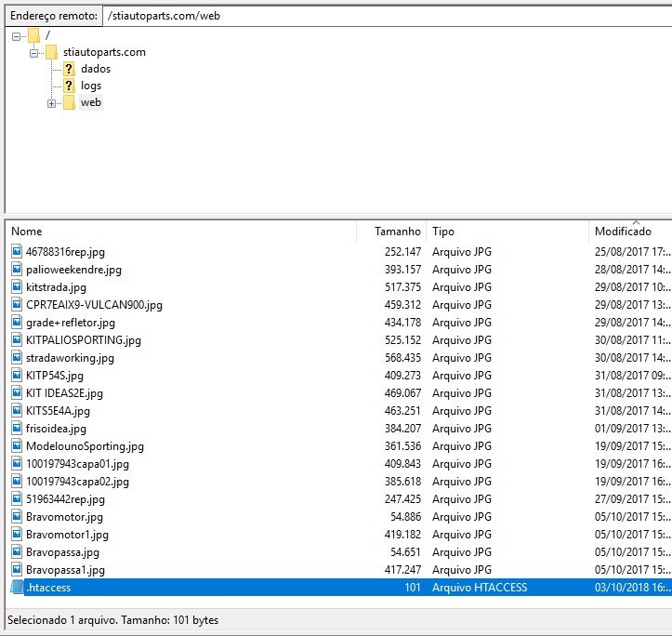The image size is (672, 636).
Task: Sort files by the Nome column
Action: pos(181,232)
